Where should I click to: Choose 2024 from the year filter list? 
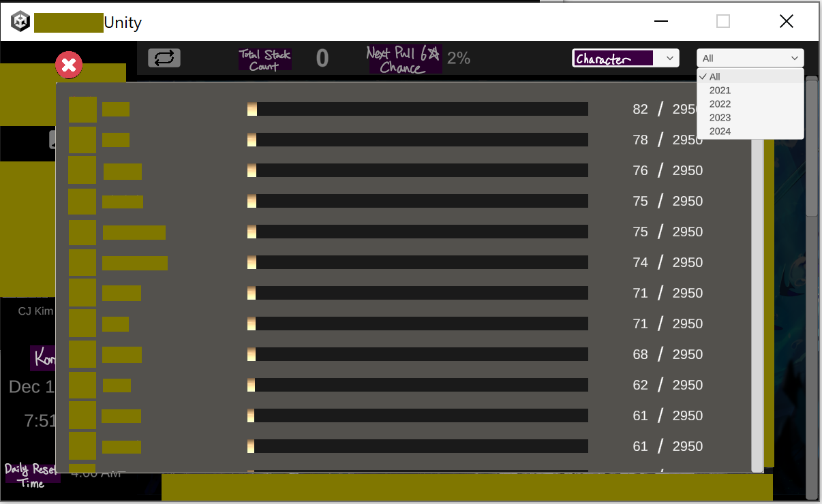pyautogui.click(x=720, y=131)
